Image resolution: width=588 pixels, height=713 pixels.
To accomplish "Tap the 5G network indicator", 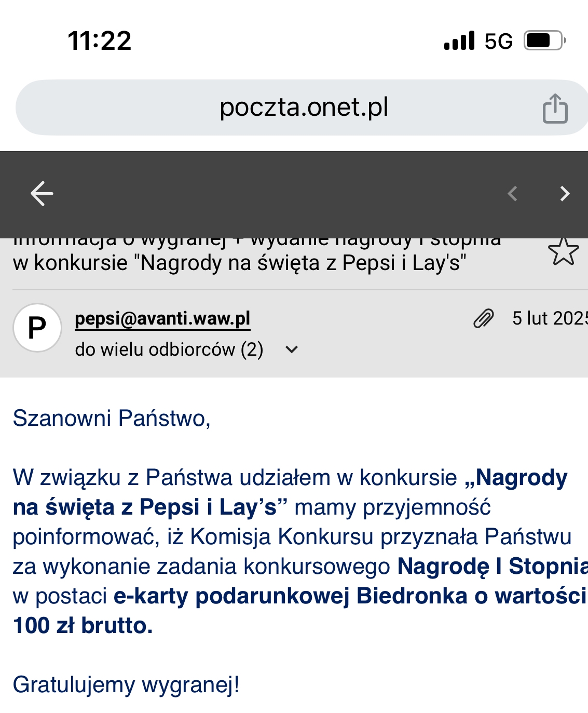I will (x=498, y=41).
